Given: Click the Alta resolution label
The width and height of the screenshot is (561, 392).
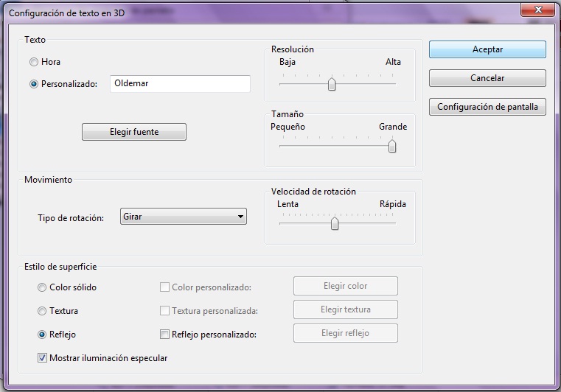Looking at the screenshot, I should tap(393, 62).
